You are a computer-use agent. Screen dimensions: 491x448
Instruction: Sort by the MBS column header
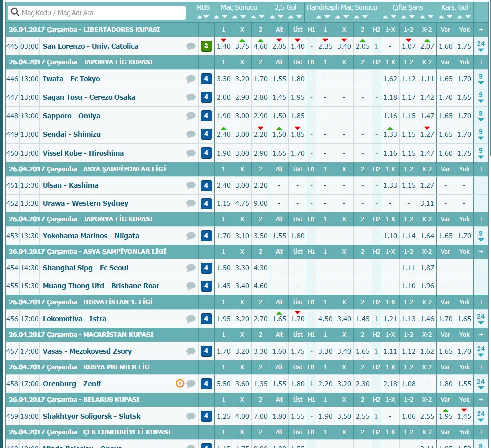[x=203, y=7]
